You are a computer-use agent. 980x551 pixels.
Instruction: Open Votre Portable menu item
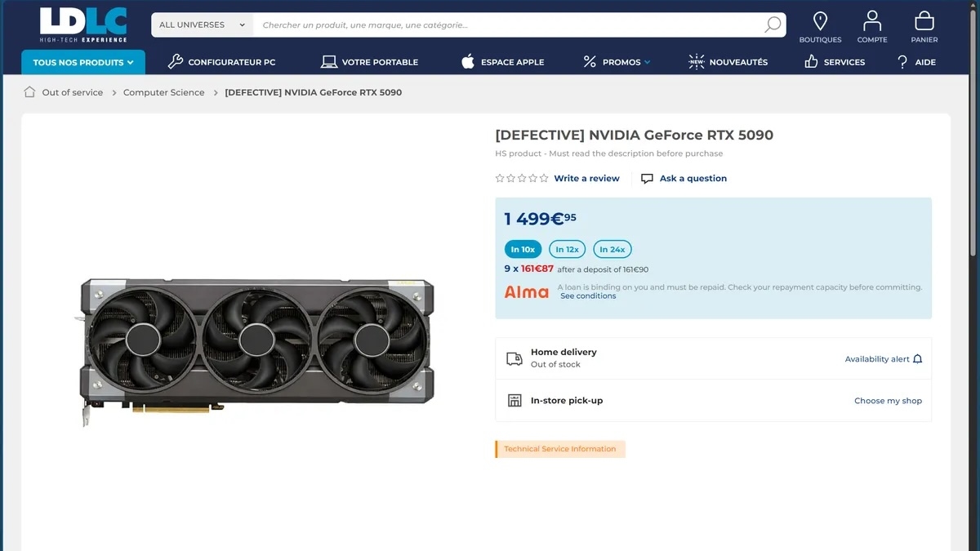(380, 62)
